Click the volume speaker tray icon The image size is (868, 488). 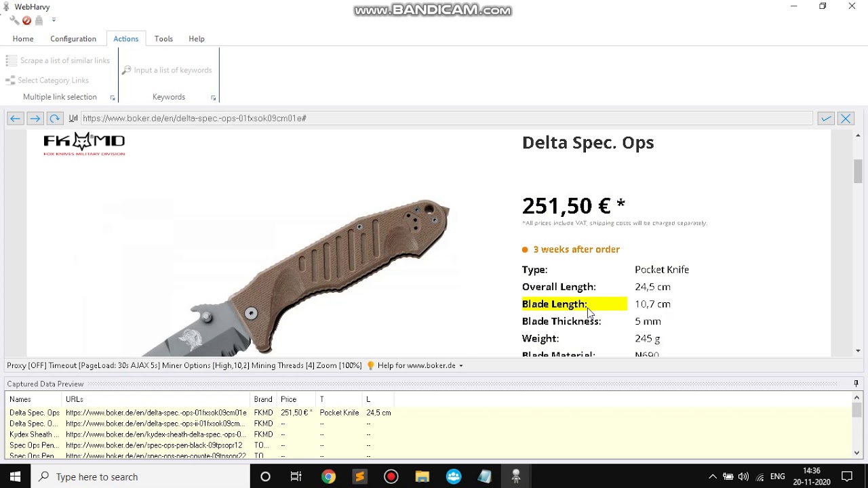coord(743,476)
